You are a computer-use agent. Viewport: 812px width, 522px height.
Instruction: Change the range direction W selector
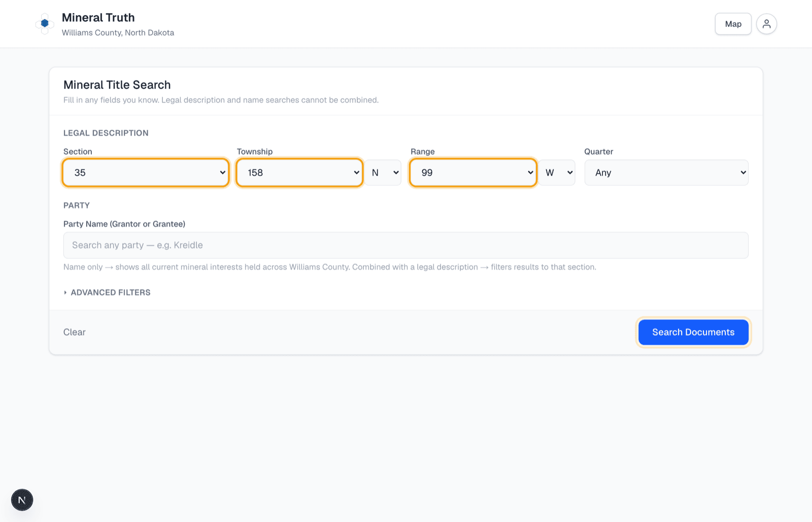557,173
